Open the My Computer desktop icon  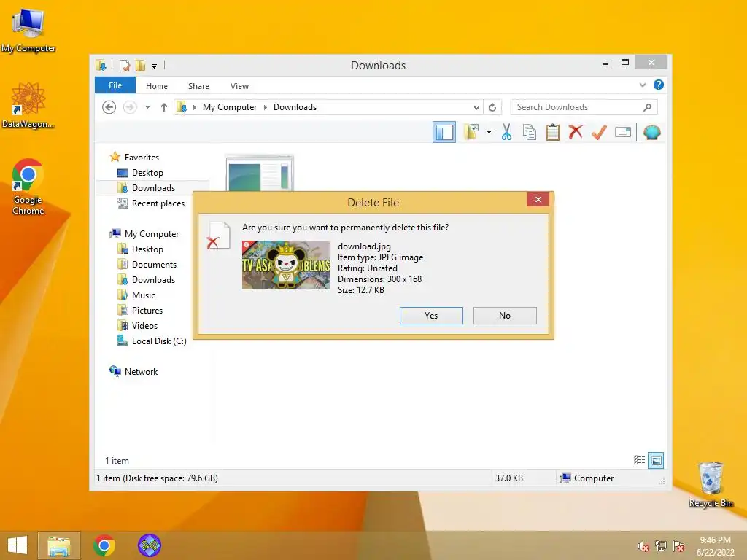click(28, 29)
